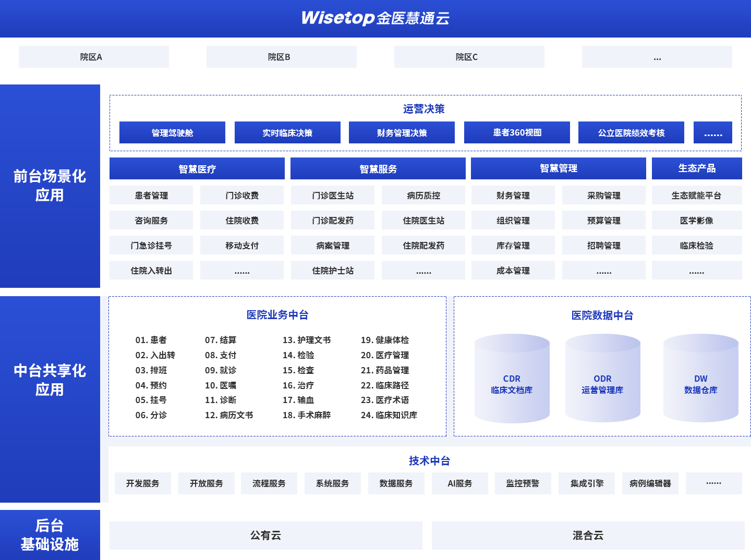
Task: Click the 临床检验 cell
Action: (x=697, y=245)
